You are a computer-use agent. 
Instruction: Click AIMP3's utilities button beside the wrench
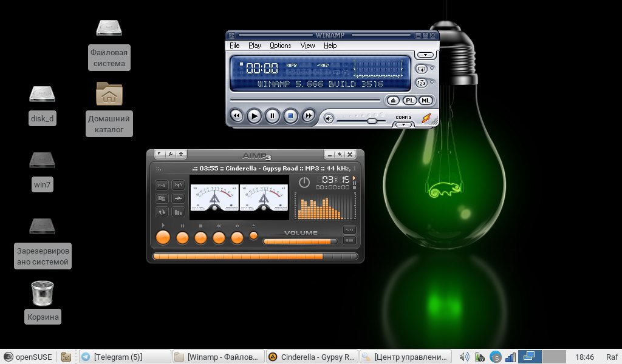pyautogui.click(x=181, y=154)
